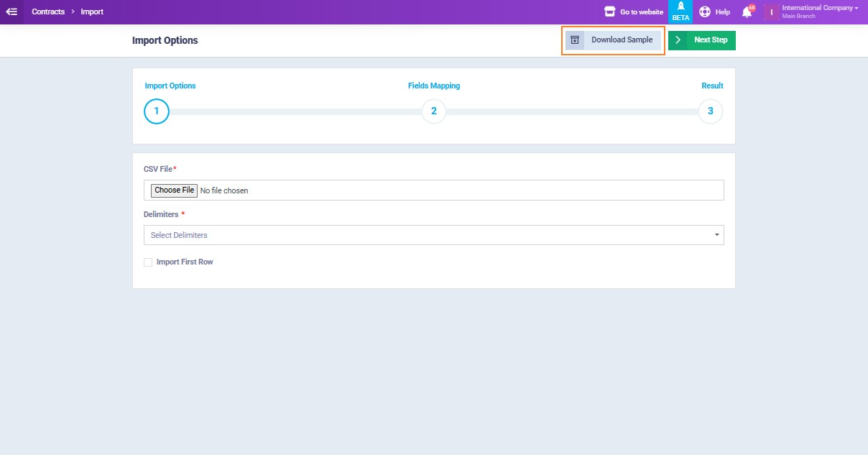Click the Delimiters dropdown caret arrow
Image resolution: width=868 pixels, height=455 pixels.
point(716,235)
